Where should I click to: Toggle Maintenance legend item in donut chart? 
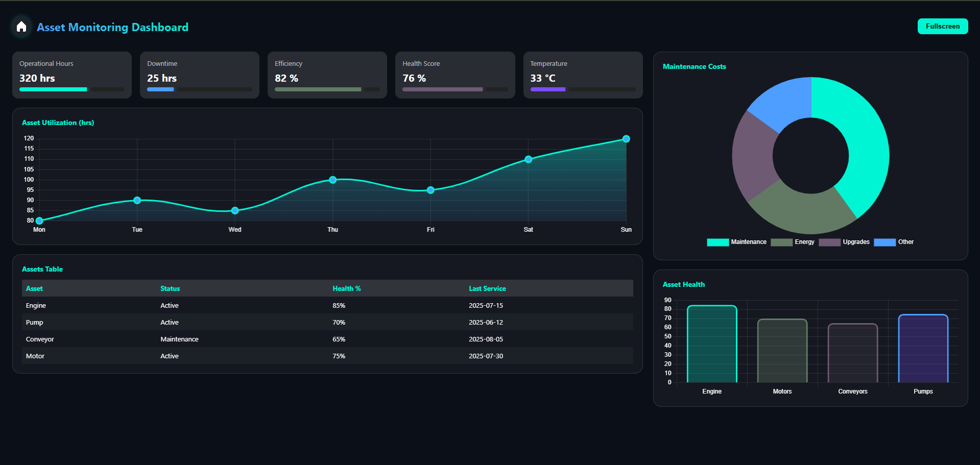coord(736,242)
